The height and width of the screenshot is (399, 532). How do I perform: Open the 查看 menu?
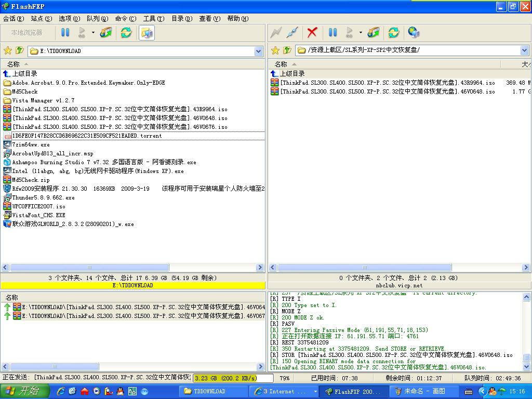(210, 19)
